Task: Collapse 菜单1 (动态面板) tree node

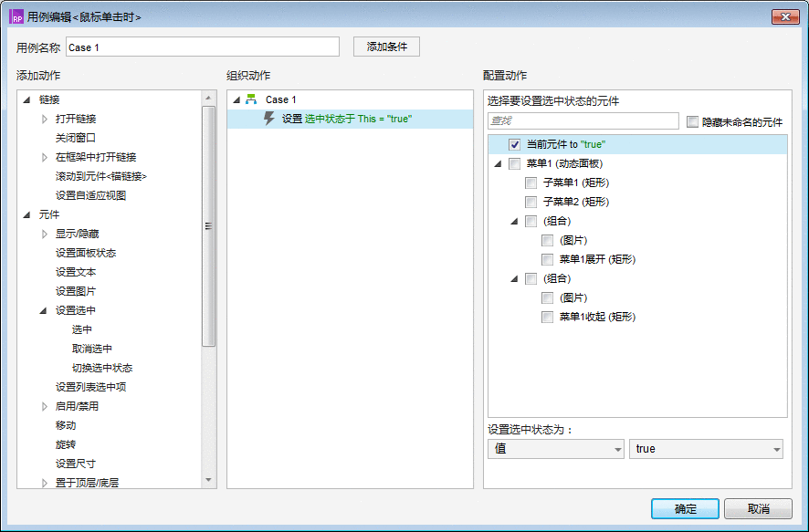Action: tap(498, 164)
